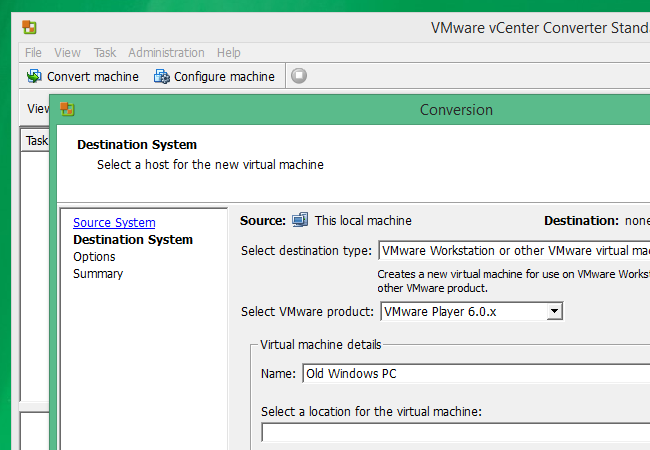Viewport: 650px width, 450px height.
Task: Click the Task column header in main window
Action: coord(35,140)
